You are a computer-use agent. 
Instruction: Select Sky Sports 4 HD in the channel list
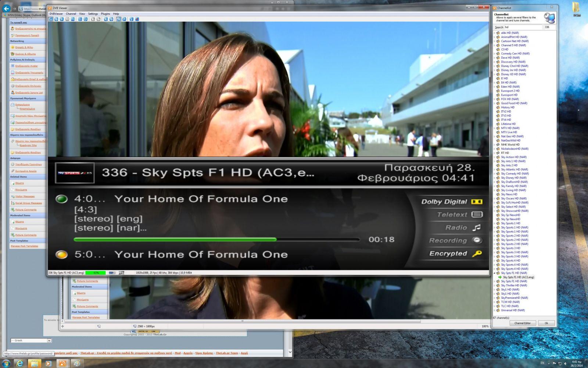point(510,261)
